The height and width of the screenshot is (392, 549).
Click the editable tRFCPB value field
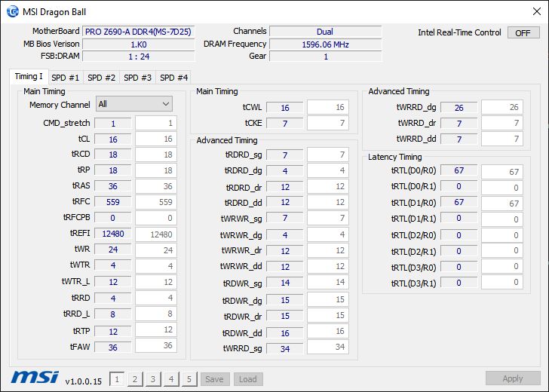156,218
